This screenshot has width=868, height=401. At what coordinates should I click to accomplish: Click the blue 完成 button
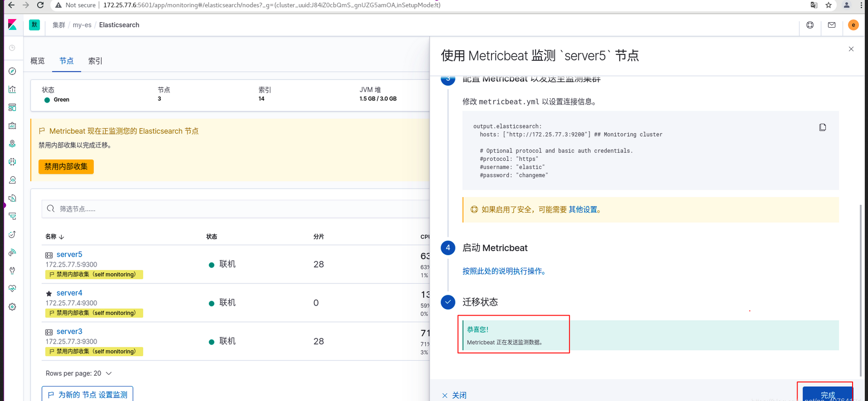(828, 394)
